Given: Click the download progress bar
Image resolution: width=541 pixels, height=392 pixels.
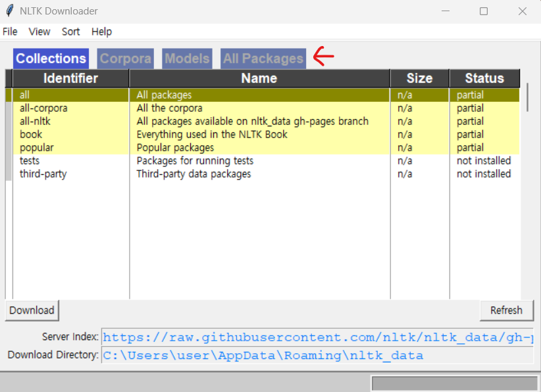Looking at the screenshot, I should click(454, 383).
